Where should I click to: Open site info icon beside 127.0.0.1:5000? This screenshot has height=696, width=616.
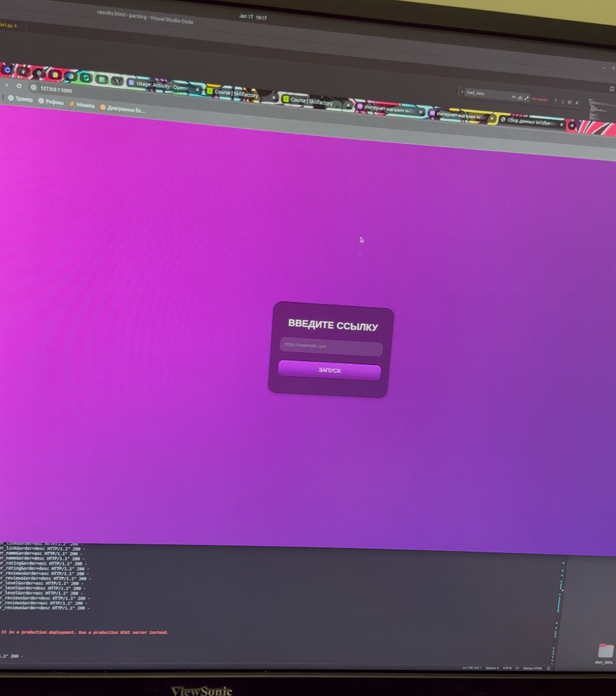[x=33, y=87]
